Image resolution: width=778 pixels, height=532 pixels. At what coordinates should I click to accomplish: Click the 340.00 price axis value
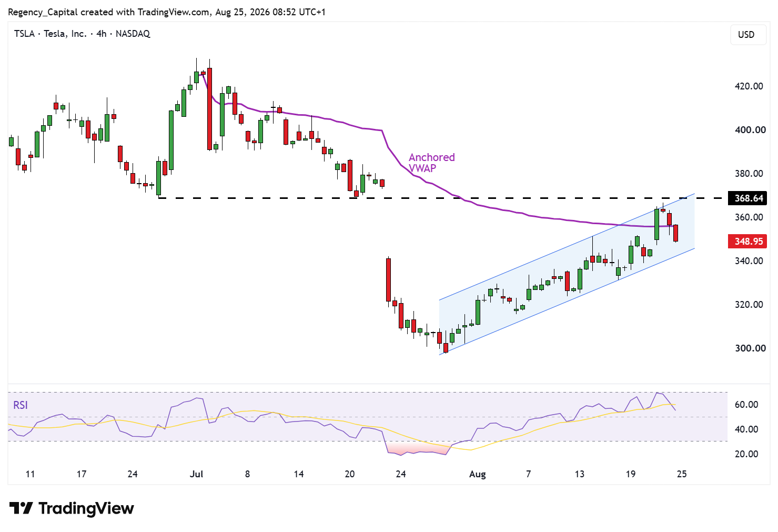749,261
